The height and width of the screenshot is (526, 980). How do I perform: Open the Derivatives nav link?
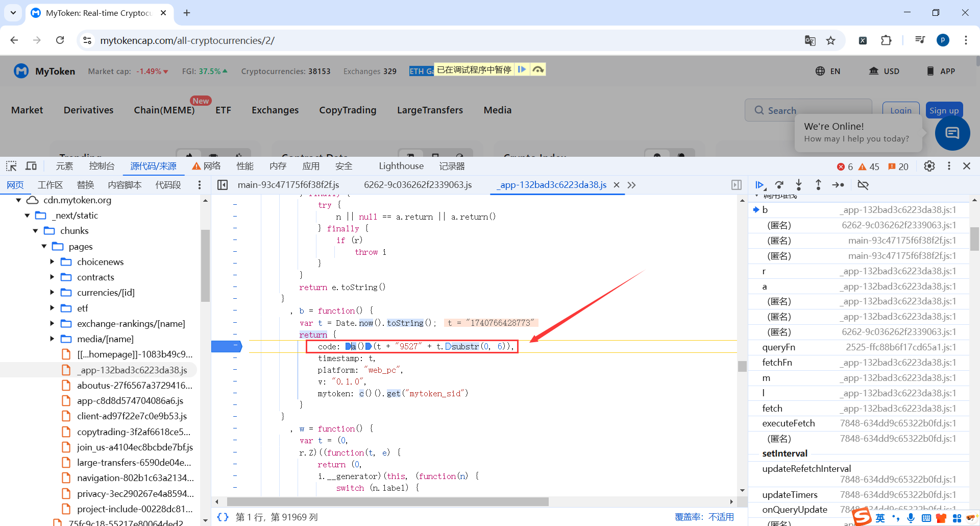[89, 110]
